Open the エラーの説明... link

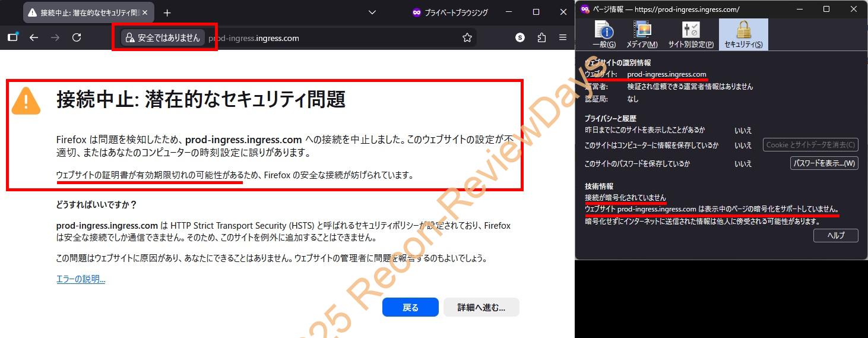(81, 279)
